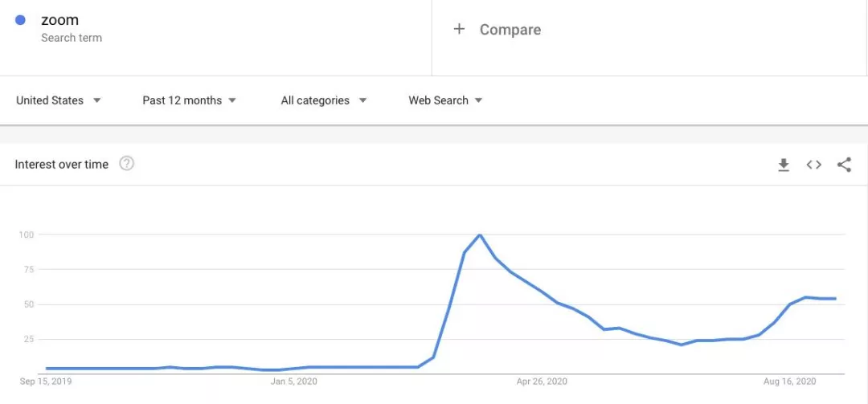Image resolution: width=868 pixels, height=404 pixels.
Task: Open help for Interest over time
Action: pyautogui.click(x=126, y=164)
